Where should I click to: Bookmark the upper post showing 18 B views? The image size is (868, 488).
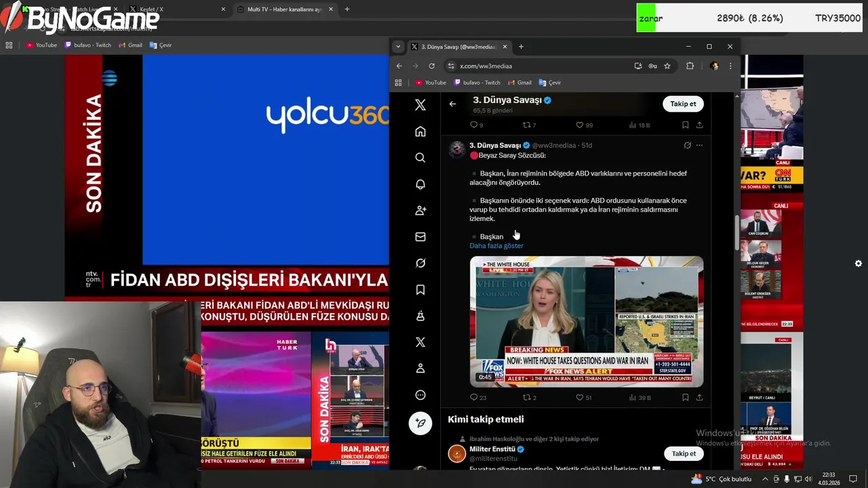[x=686, y=125]
